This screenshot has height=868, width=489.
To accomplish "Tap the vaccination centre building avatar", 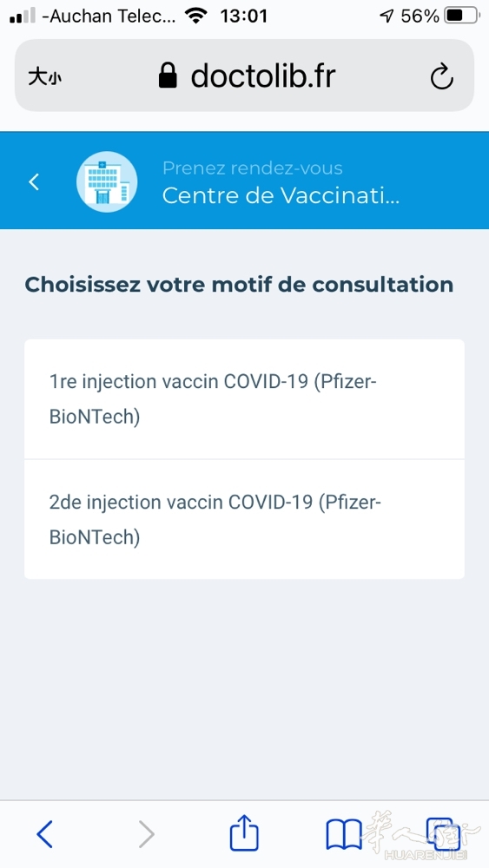I will coord(107,181).
